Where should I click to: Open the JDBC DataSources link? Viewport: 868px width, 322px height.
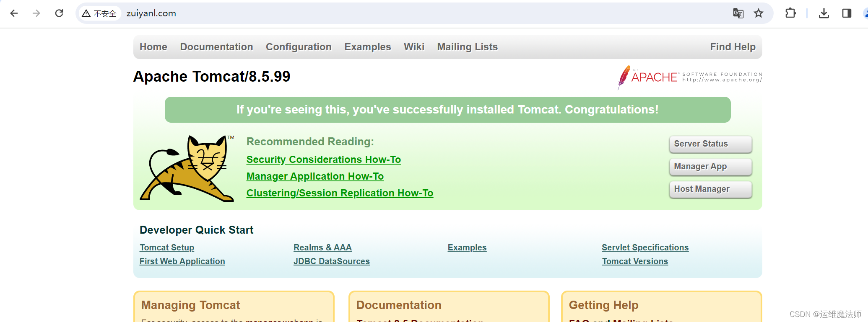click(x=332, y=261)
